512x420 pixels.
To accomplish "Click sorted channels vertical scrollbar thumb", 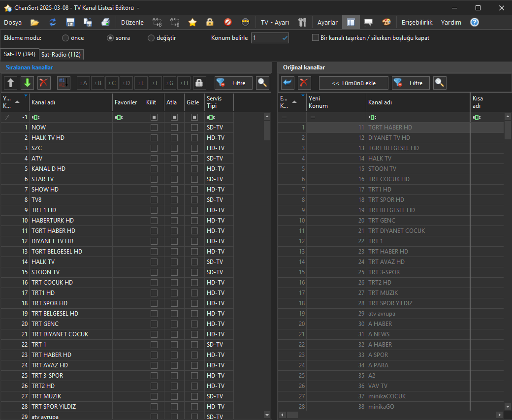I will [x=267, y=130].
